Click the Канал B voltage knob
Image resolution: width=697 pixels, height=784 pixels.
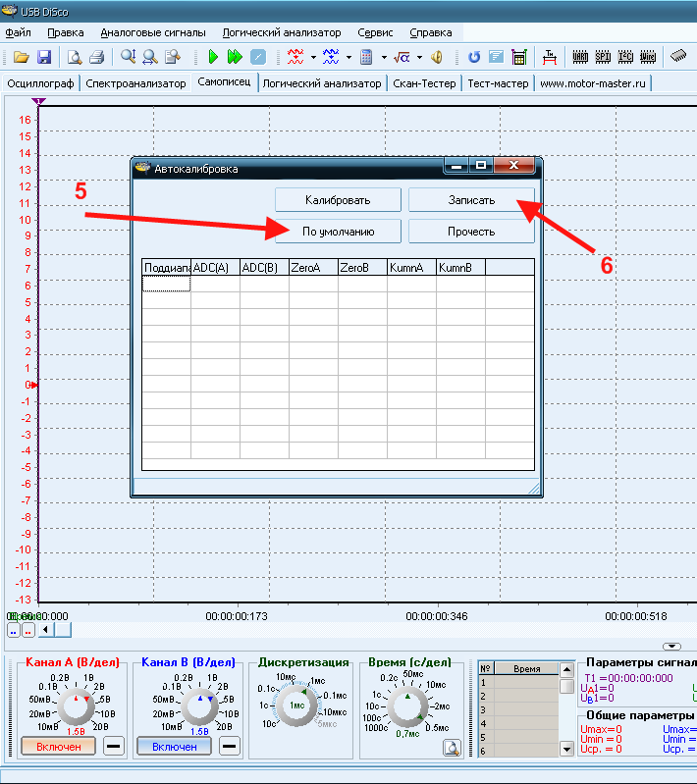click(199, 706)
